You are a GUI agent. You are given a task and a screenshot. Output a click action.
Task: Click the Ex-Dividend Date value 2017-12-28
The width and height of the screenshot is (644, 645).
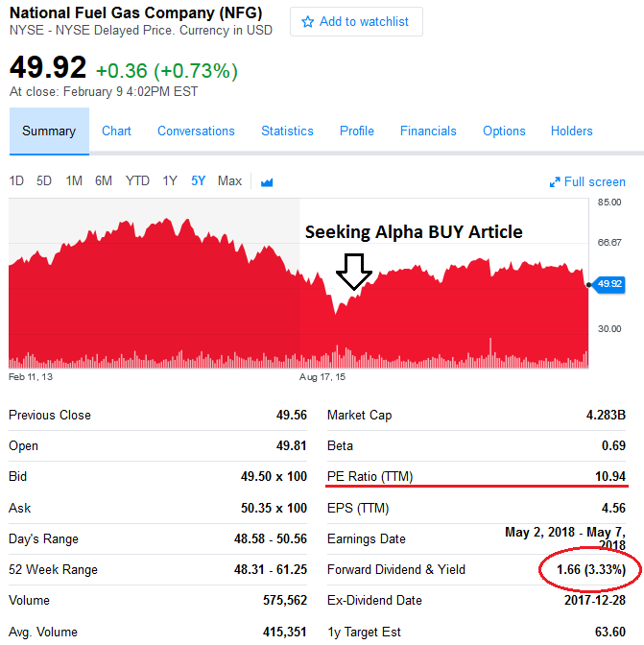pos(595,601)
